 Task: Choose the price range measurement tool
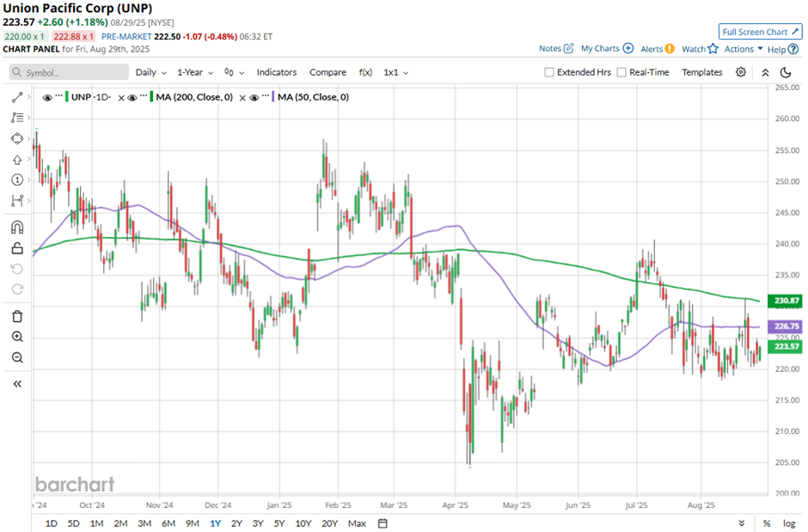click(x=17, y=200)
